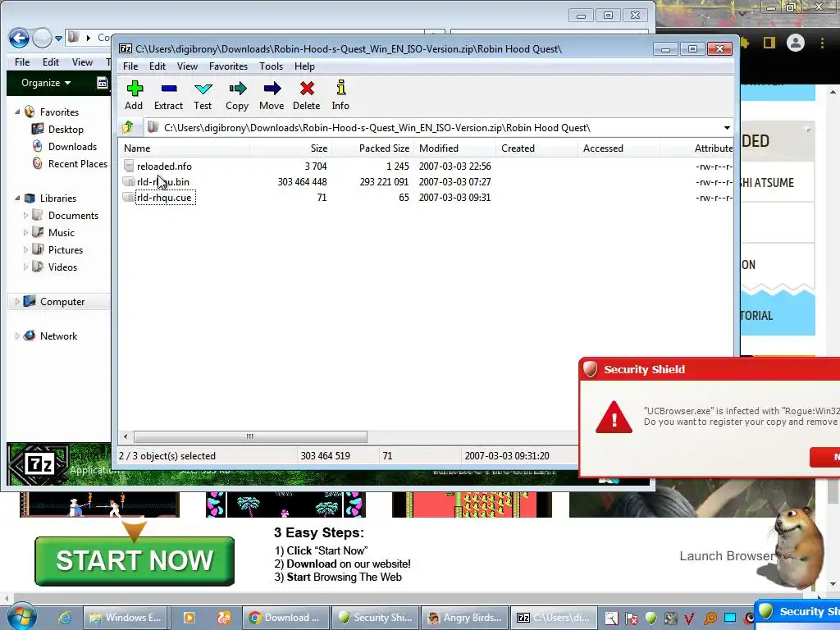The image size is (840, 630).
Task: Switch to Security Shield taskbar button
Action: coord(375,618)
